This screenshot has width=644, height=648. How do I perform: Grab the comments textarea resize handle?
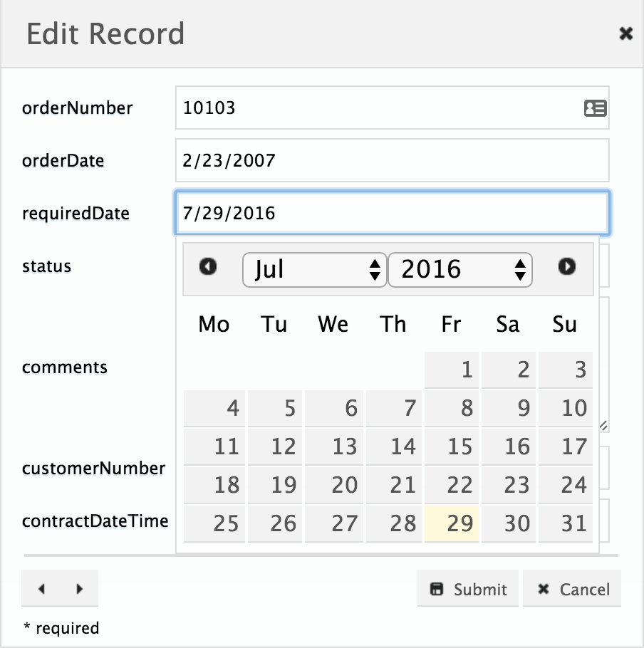click(603, 426)
